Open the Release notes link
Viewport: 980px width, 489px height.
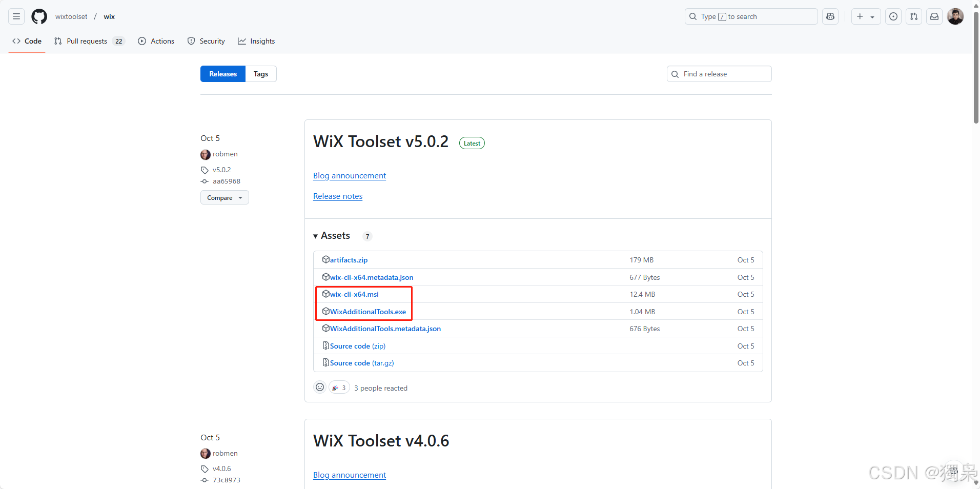[338, 196]
